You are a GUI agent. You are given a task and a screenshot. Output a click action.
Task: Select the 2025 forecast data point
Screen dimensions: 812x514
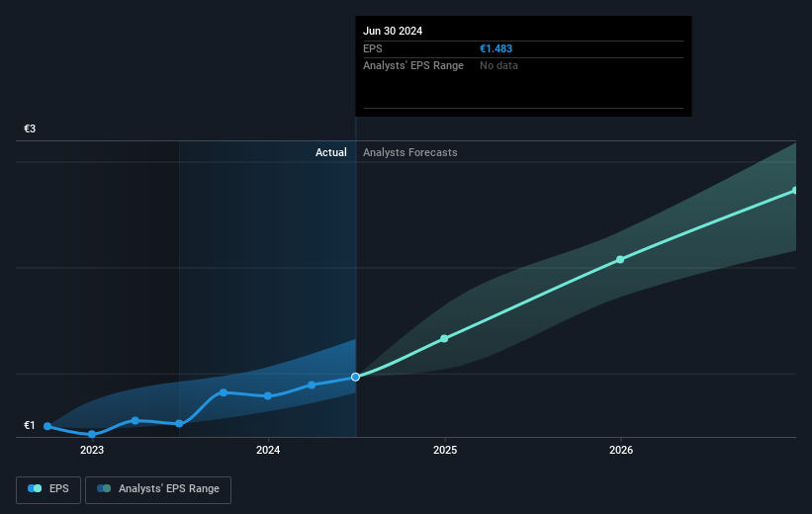(444, 338)
